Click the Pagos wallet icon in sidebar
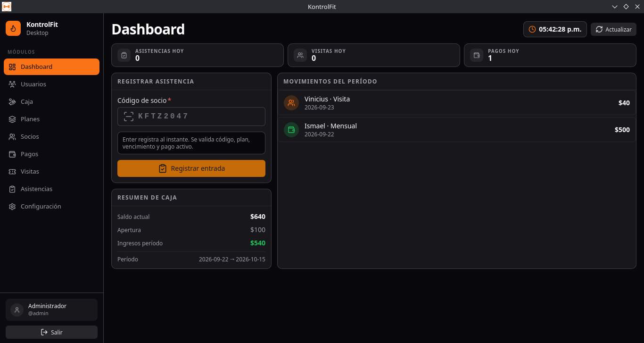 pos(12,154)
